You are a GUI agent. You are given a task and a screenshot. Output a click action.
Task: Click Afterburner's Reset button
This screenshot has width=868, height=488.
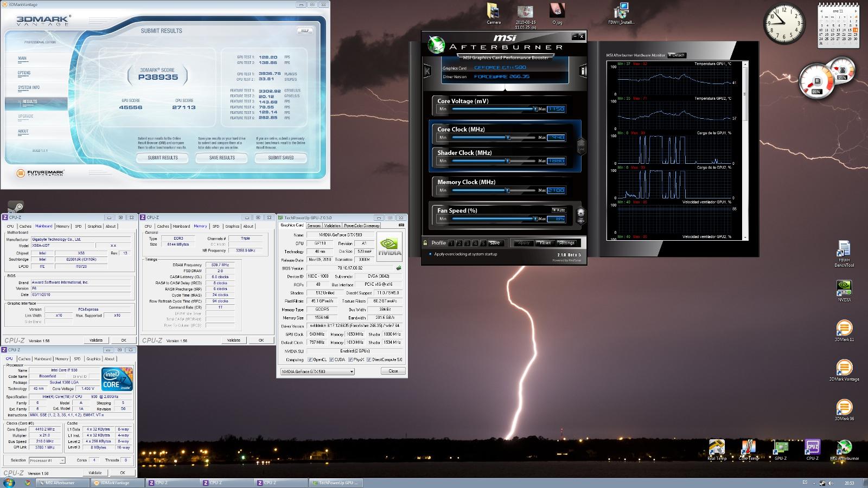click(x=545, y=243)
